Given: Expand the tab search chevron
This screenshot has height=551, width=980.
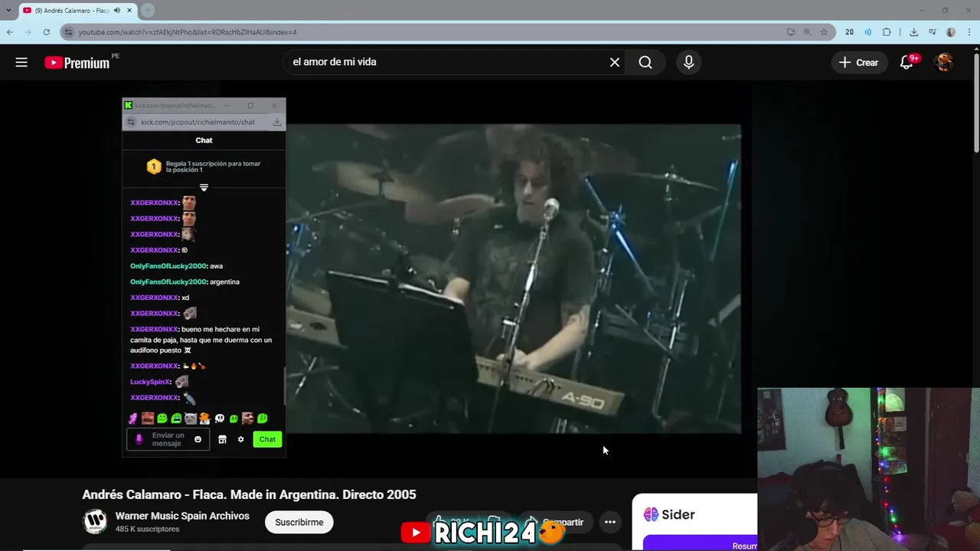Looking at the screenshot, I should click(8, 11).
